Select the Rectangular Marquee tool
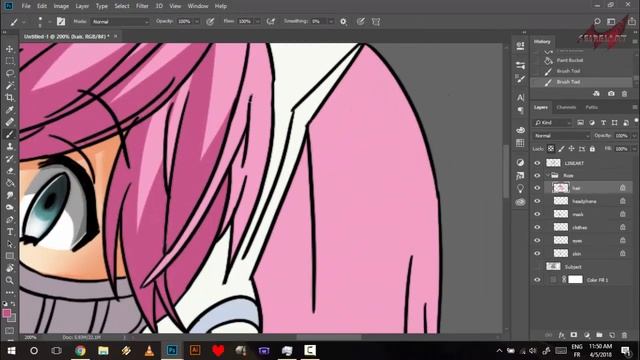This screenshot has height=360, width=640. [x=10, y=61]
